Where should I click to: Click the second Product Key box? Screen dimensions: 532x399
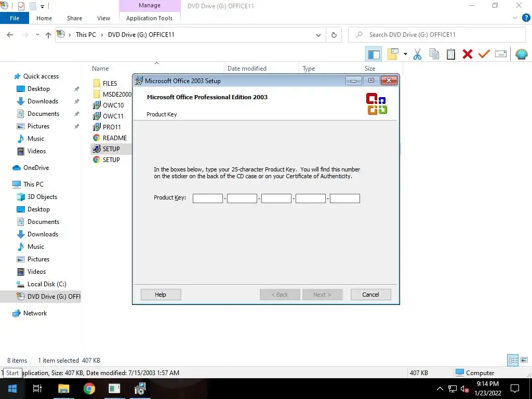point(242,198)
